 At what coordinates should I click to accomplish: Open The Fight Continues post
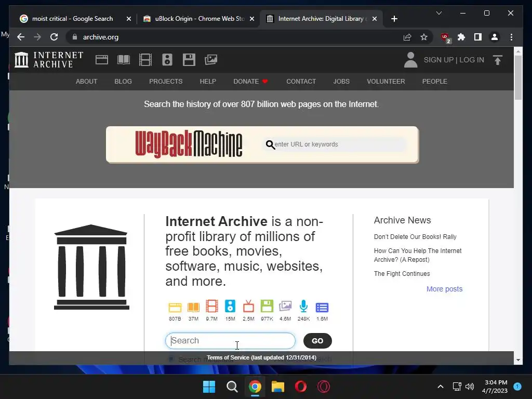pyautogui.click(x=402, y=273)
